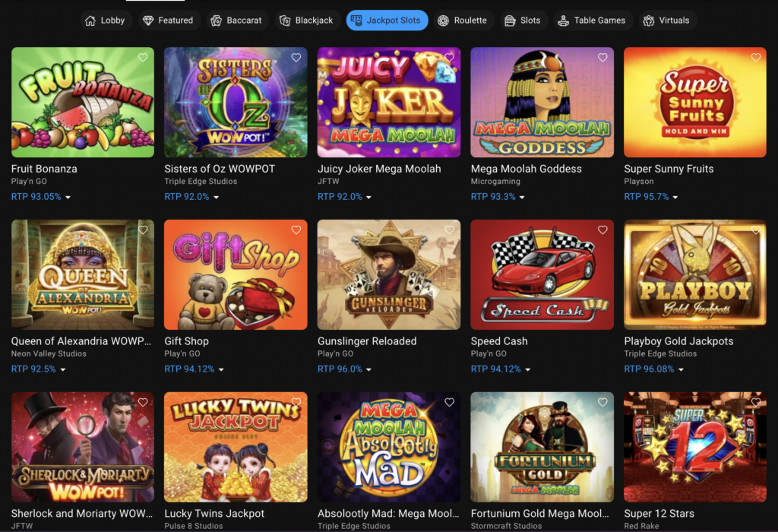Select the Gift Shop teddy bear thumbnail

click(x=236, y=274)
